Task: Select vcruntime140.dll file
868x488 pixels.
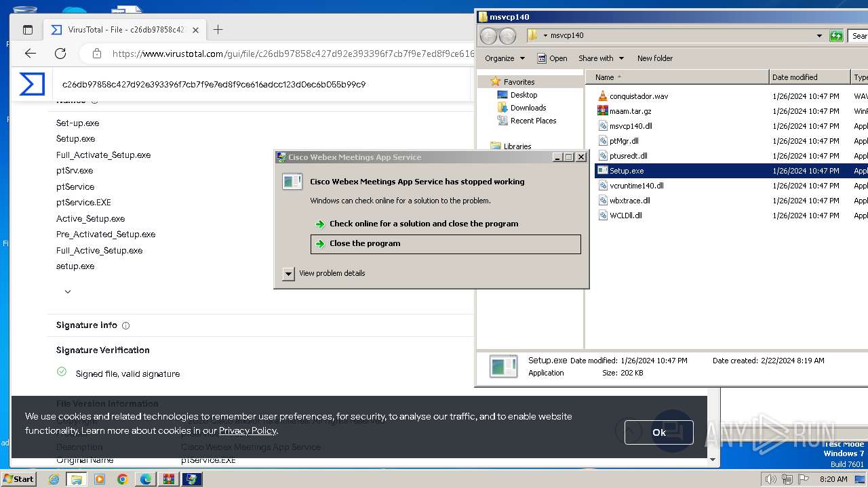Action: tap(636, 186)
